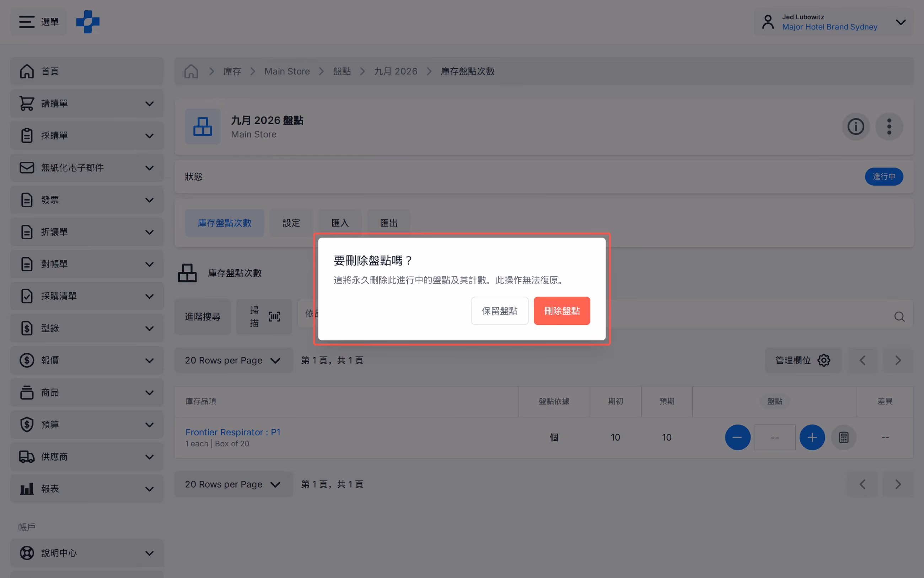Open the 採購清單 sidebar item
This screenshot has height=578, width=924.
coord(87,296)
